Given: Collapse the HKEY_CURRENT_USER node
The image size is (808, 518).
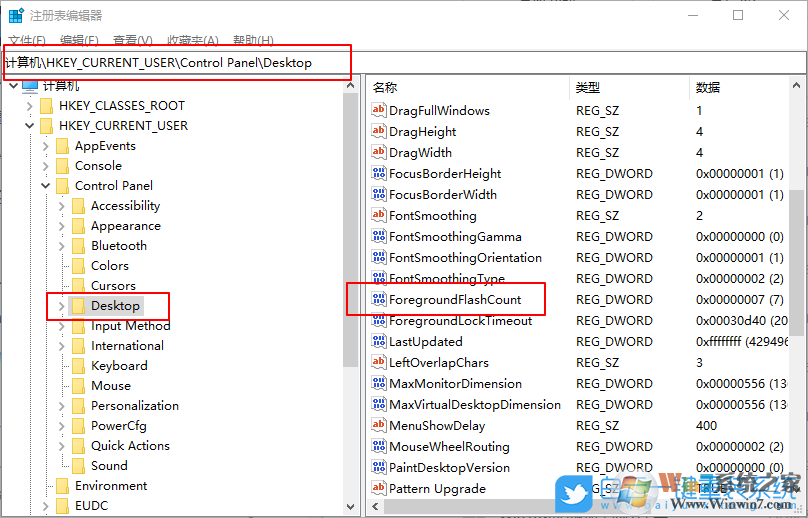Looking at the screenshot, I should click(x=30, y=126).
